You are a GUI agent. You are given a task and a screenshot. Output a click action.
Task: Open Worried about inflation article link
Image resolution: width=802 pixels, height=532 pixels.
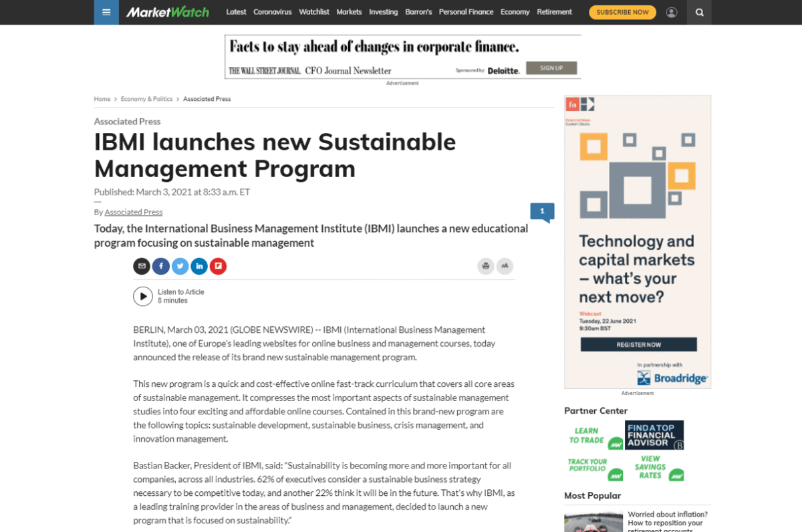coord(668,521)
